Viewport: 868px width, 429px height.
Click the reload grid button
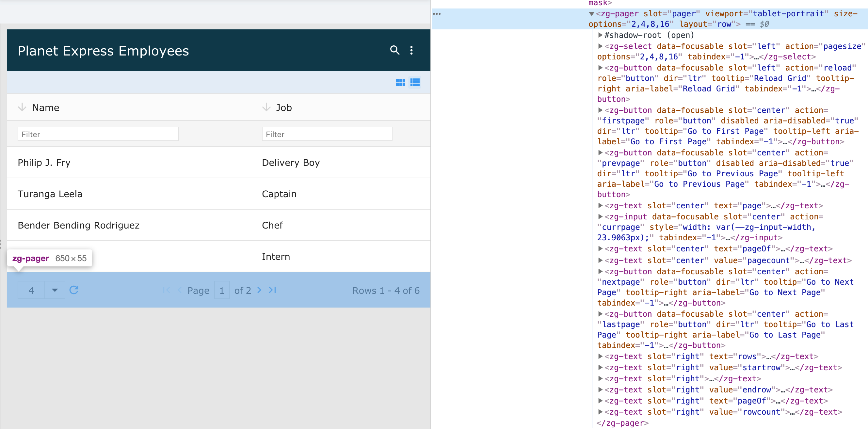click(75, 291)
